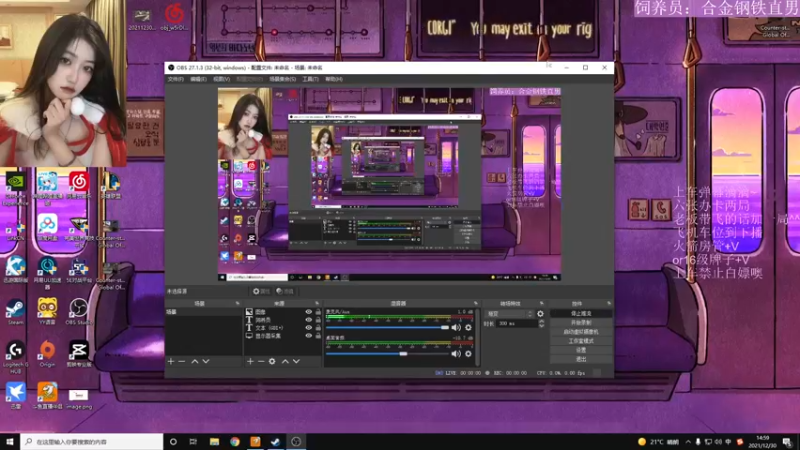Open the OBS 工具(T) menu
This screenshot has height=450, width=800.
[310, 79]
